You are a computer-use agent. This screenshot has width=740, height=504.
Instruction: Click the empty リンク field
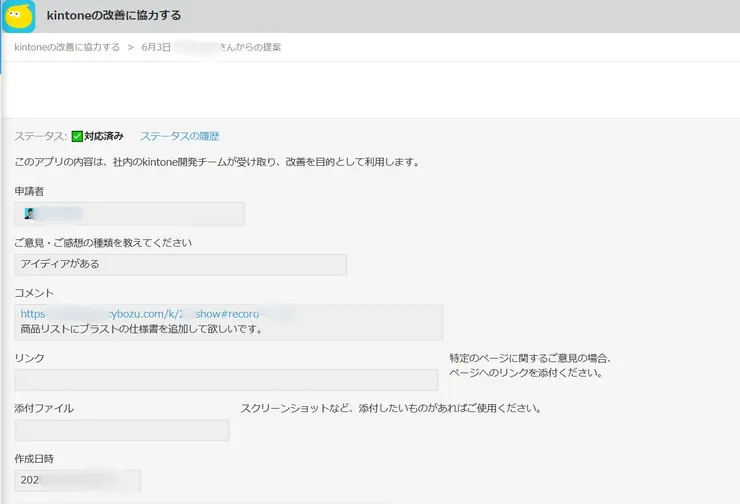226,380
